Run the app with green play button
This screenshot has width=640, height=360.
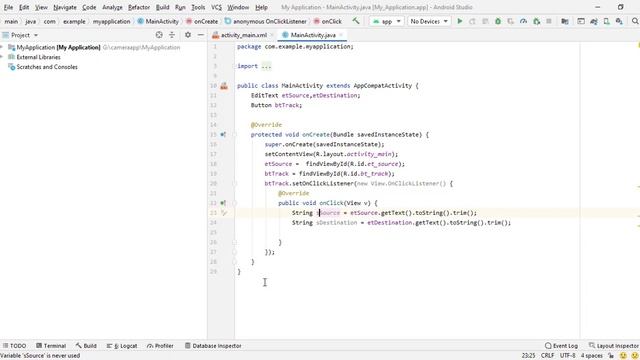[x=460, y=21]
